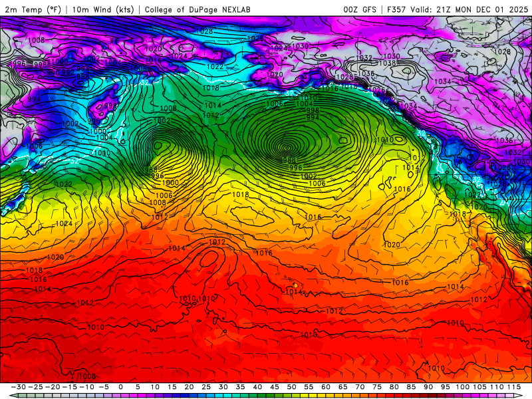
Task: Click the right arrow end of the color bar
Action: tap(519, 396)
